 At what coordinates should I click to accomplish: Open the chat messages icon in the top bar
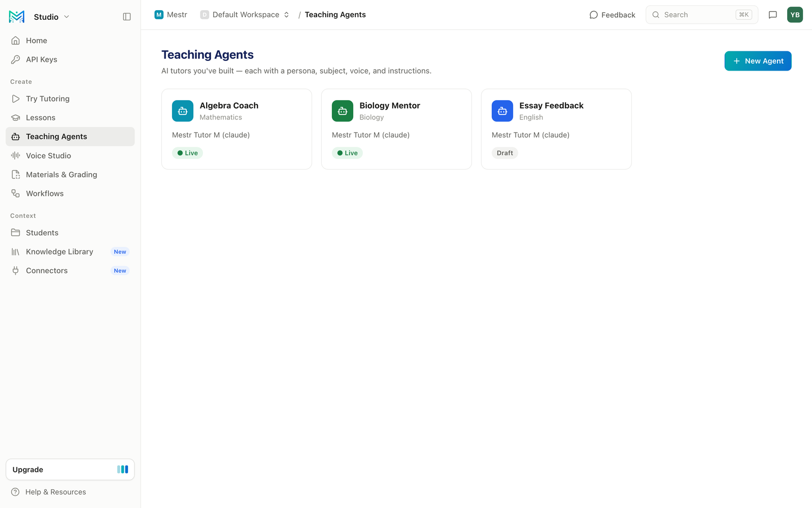(x=773, y=15)
